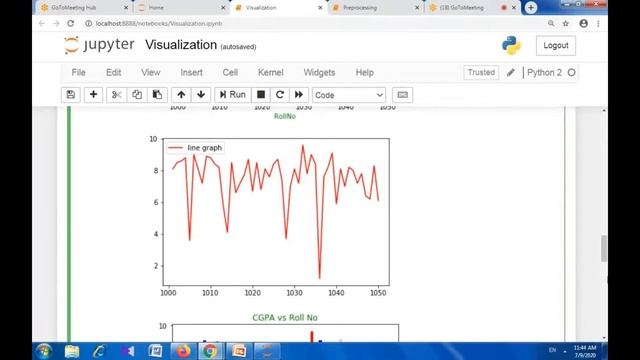Open the Windows Start button

[44, 351]
